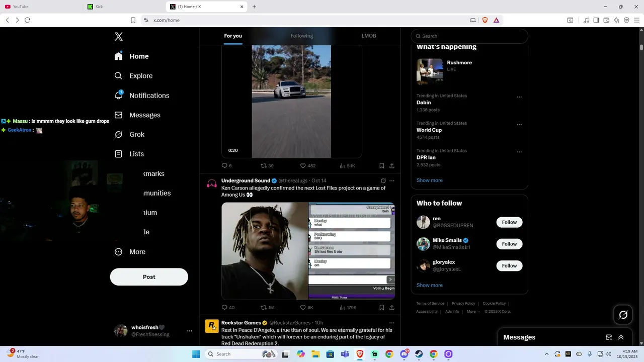This screenshot has width=644, height=362.
Task: Click Show more under trending topics
Action: pyautogui.click(x=430, y=180)
